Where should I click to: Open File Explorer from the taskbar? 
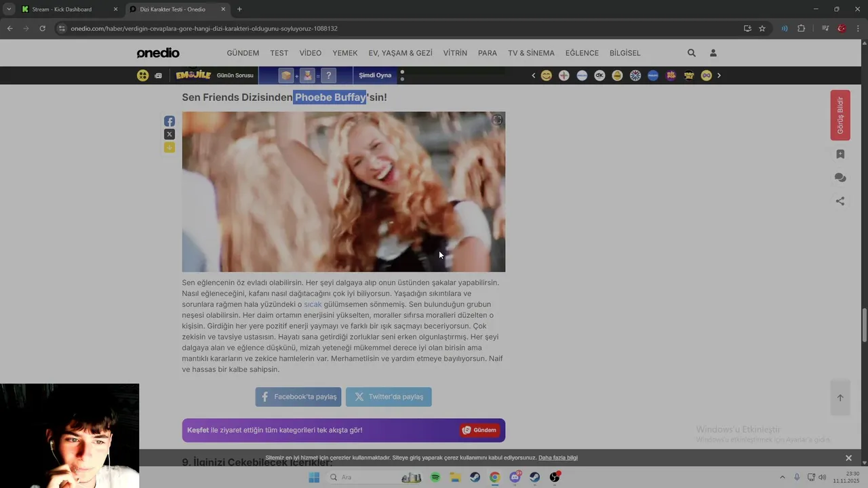click(x=456, y=477)
